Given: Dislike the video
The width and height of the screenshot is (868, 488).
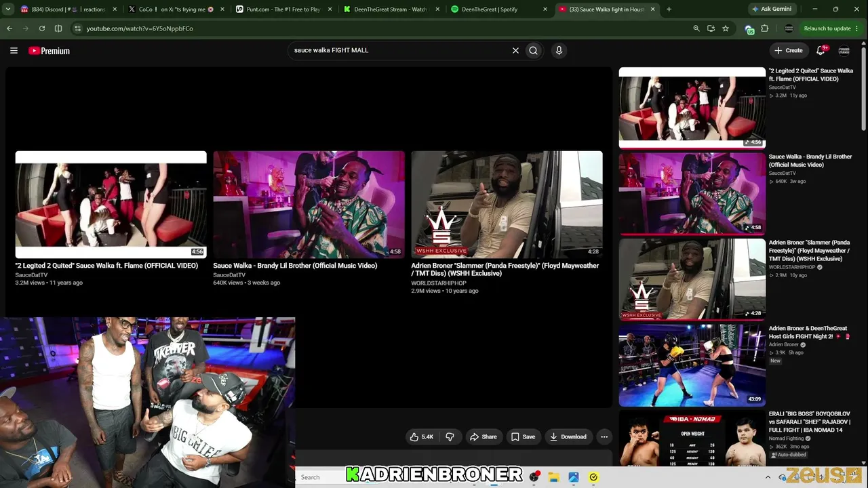Looking at the screenshot, I should pyautogui.click(x=450, y=437).
